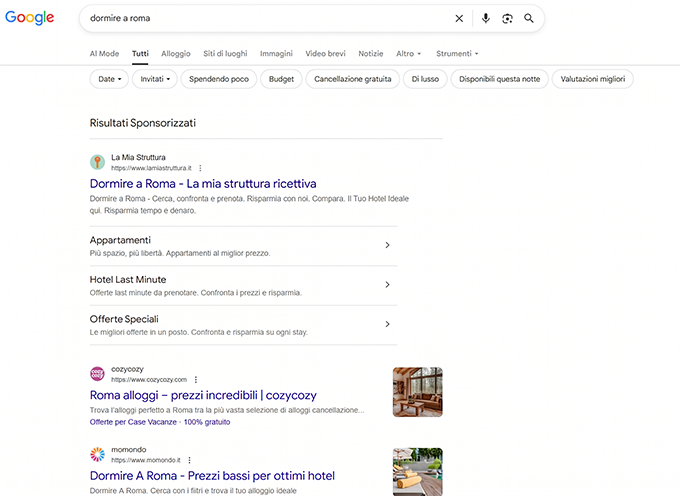Apply Disponibili questa notte filter chip
The width and height of the screenshot is (680, 496).
(500, 79)
